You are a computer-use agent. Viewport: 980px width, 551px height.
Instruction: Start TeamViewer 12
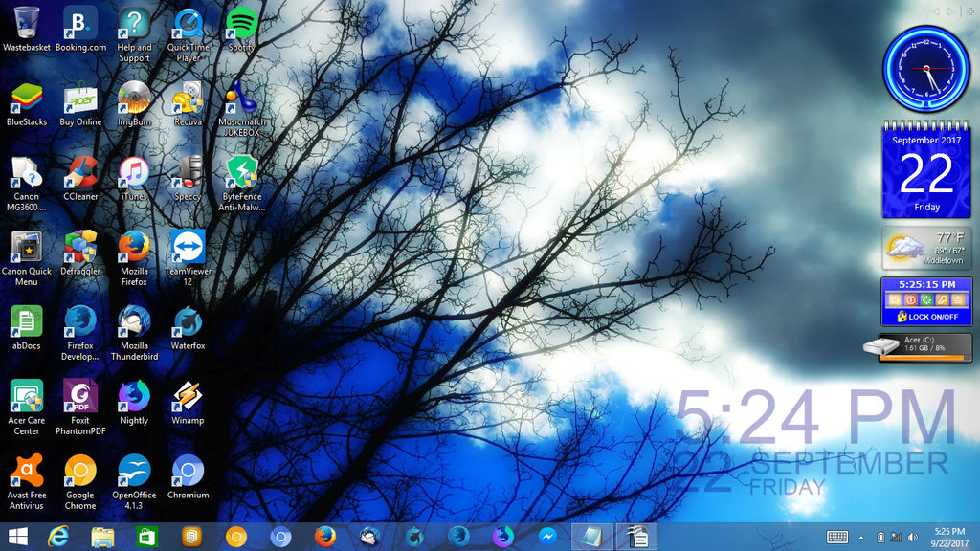tap(187, 253)
